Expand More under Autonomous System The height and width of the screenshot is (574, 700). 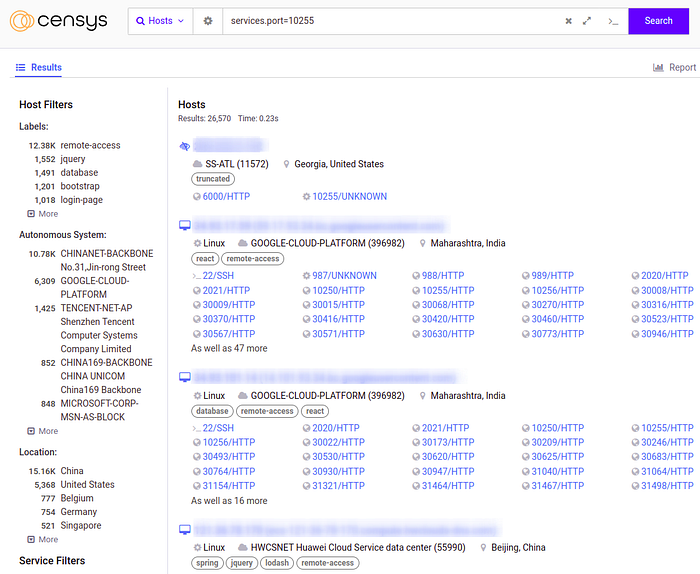point(43,431)
